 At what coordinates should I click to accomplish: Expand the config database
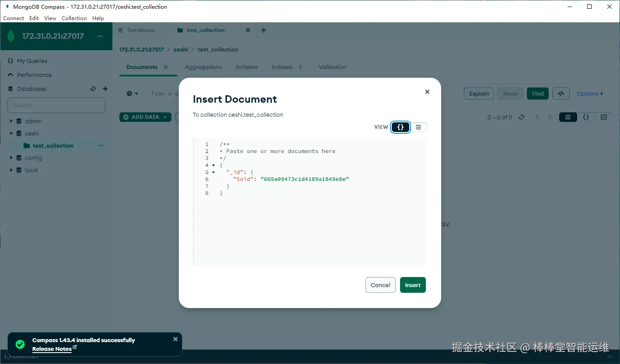[x=11, y=158]
